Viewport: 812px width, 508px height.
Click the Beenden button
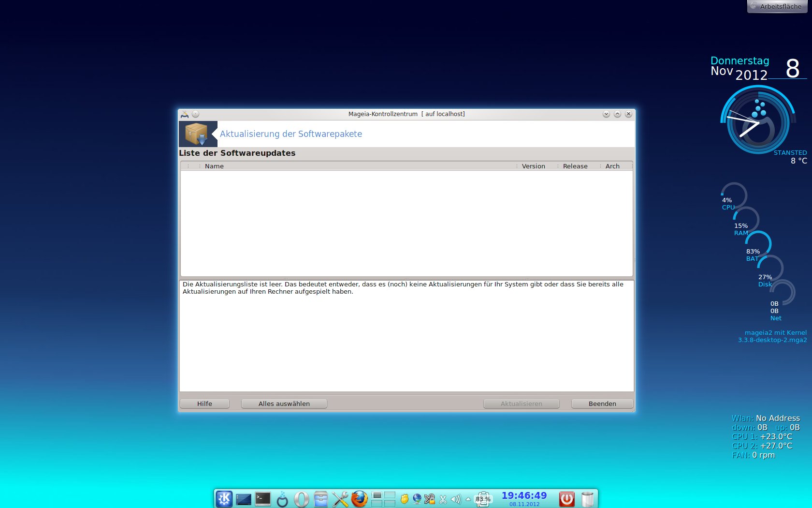click(602, 403)
